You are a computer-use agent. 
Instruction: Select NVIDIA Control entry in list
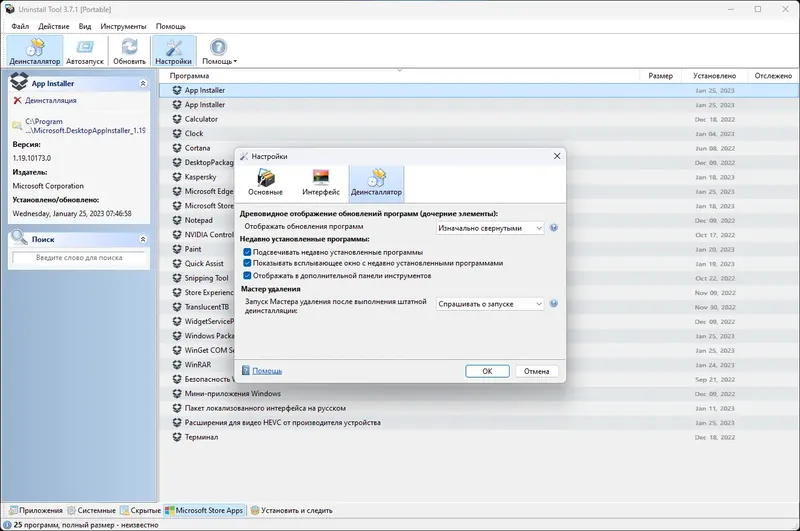pos(209,235)
